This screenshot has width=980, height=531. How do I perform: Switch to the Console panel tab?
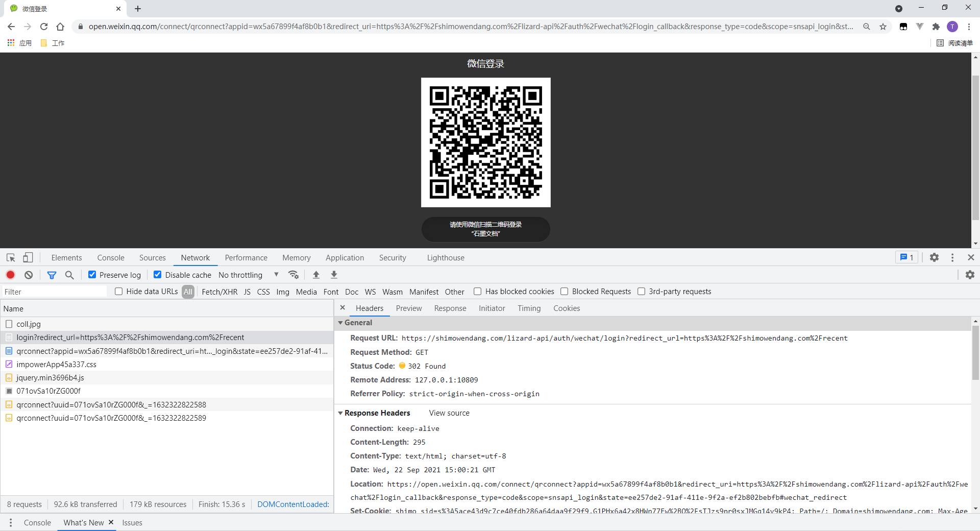click(x=111, y=258)
